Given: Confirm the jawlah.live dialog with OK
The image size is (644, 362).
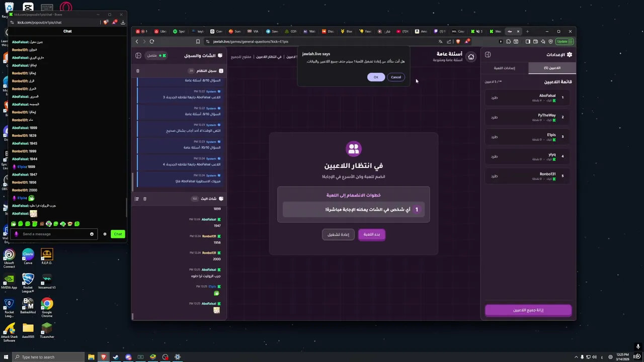Looking at the screenshot, I should coord(376,77).
